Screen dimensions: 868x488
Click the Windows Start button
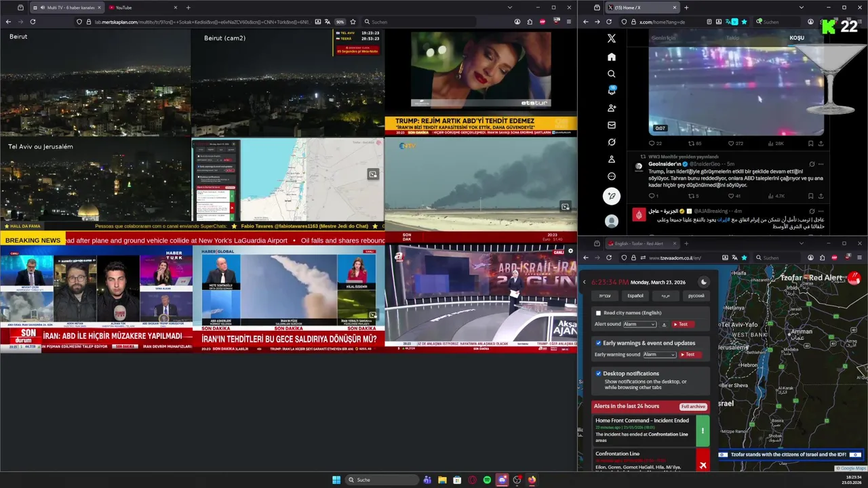(336, 480)
